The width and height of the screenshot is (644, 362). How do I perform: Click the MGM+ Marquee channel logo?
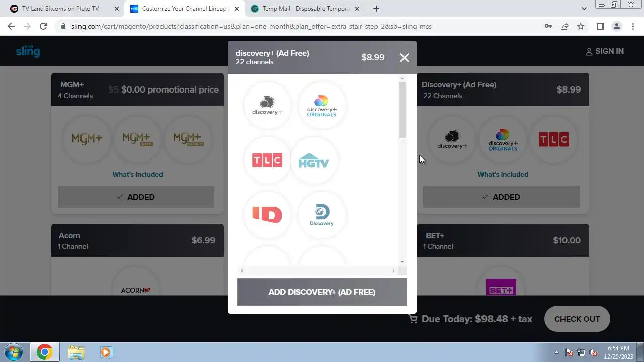click(188, 139)
